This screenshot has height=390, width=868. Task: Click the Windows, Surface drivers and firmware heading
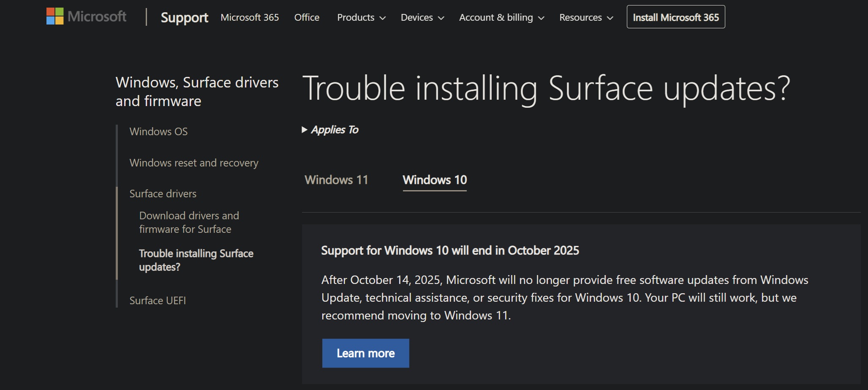(197, 91)
